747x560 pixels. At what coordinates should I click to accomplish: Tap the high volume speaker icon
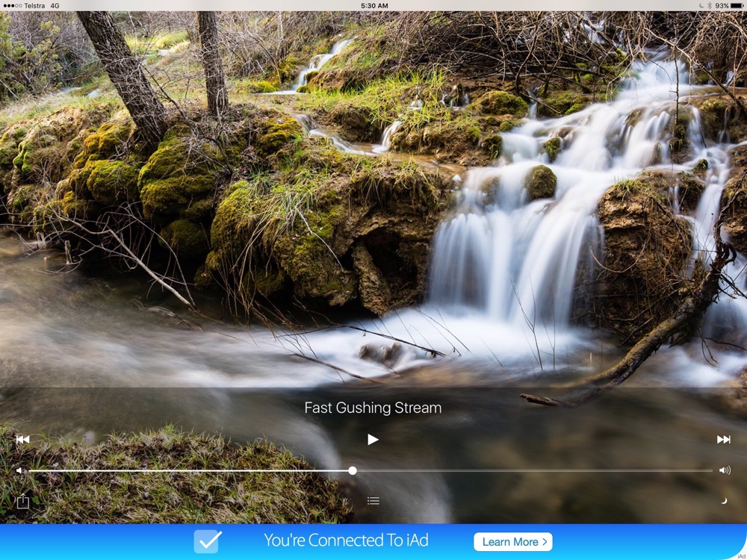(x=725, y=470)
